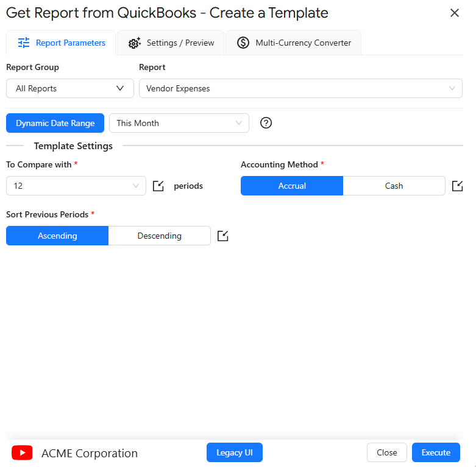Click cell-reference icon beside Accounting Method
This screenshot has height=467, width=476.
(x=457, y=186)
